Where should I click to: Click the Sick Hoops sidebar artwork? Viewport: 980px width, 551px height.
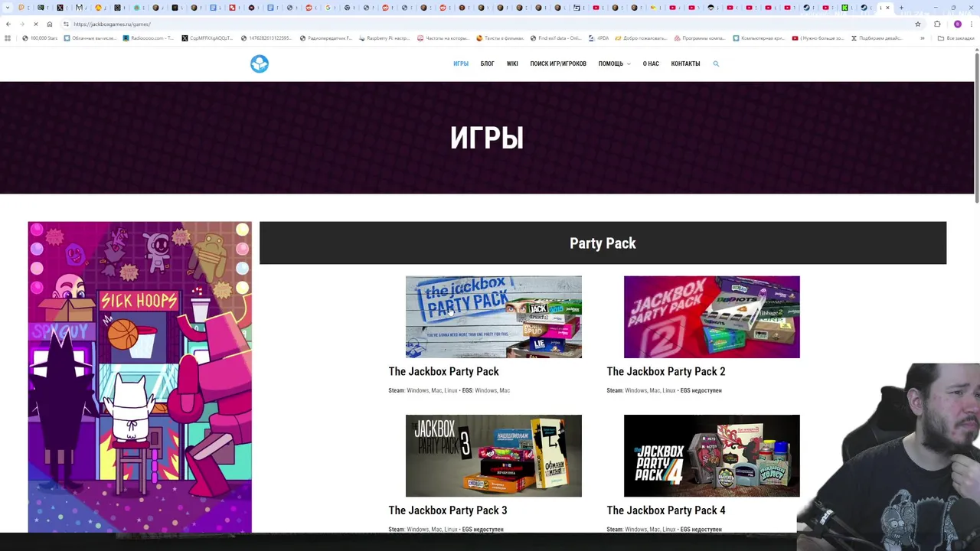coord(139,377)
